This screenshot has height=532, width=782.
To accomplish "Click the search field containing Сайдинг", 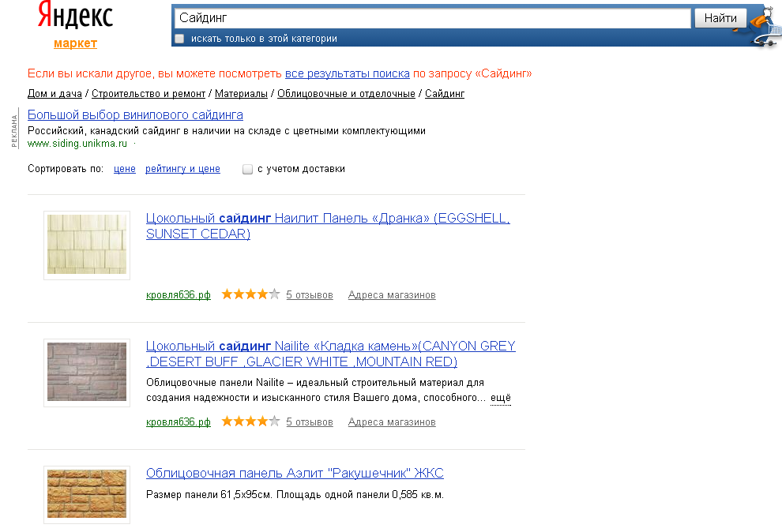I will (432, 18).
